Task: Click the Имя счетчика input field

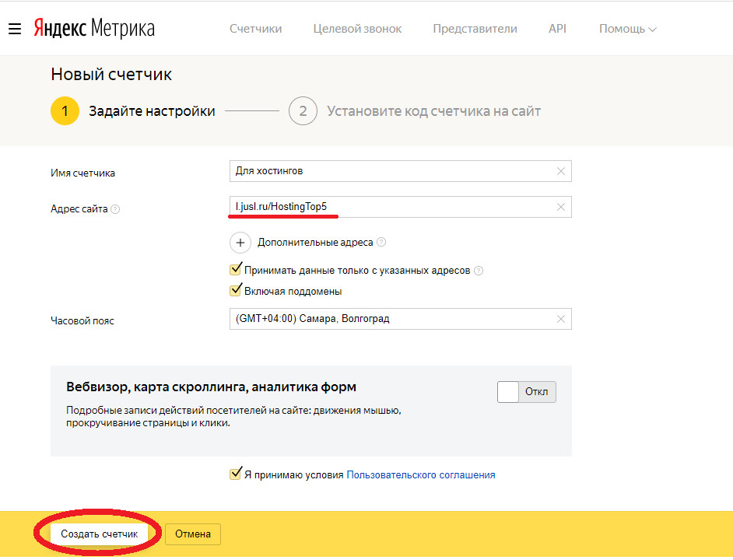Action: 389,171
